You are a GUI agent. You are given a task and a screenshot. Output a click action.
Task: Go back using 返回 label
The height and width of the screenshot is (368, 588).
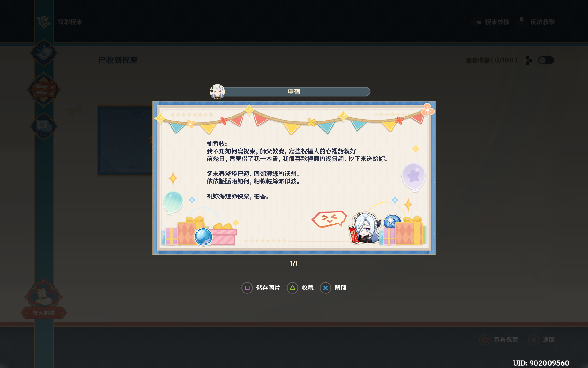click(548, 340)
